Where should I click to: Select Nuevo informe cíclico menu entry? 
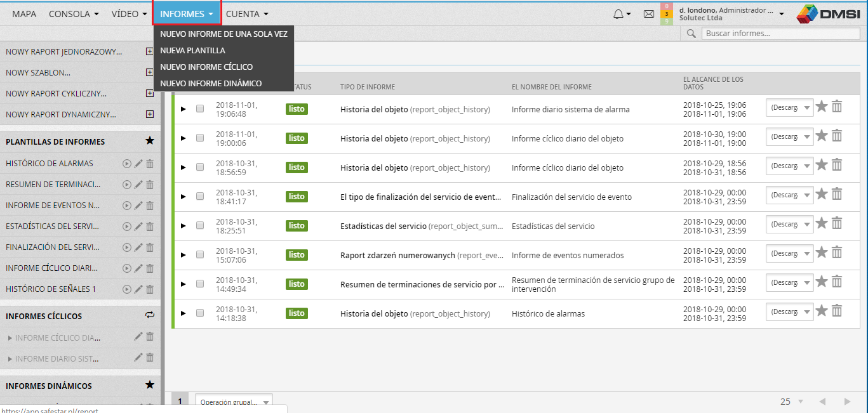point(224,67)
